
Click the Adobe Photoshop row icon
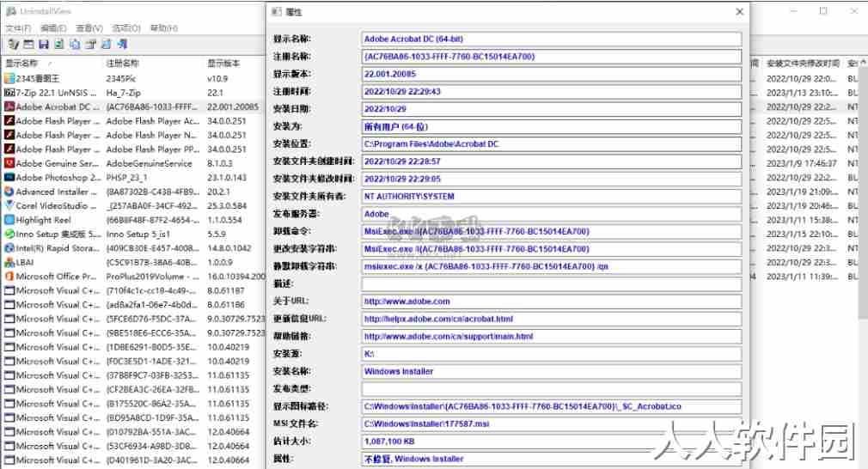(x=9, y=178)
